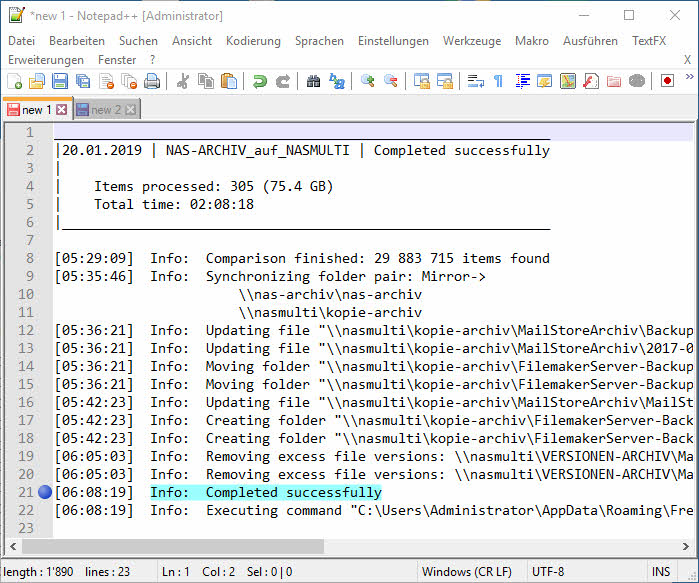Close the new 2 tab
The height and width of the screenshot is (583, 699).
[130, 110]
